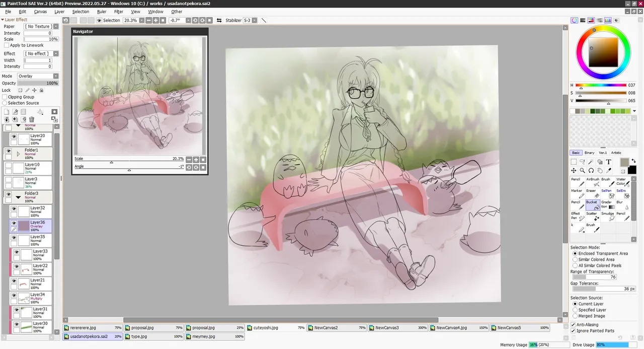Toggle selection visibility eye in toolbar

click(99, 20)
